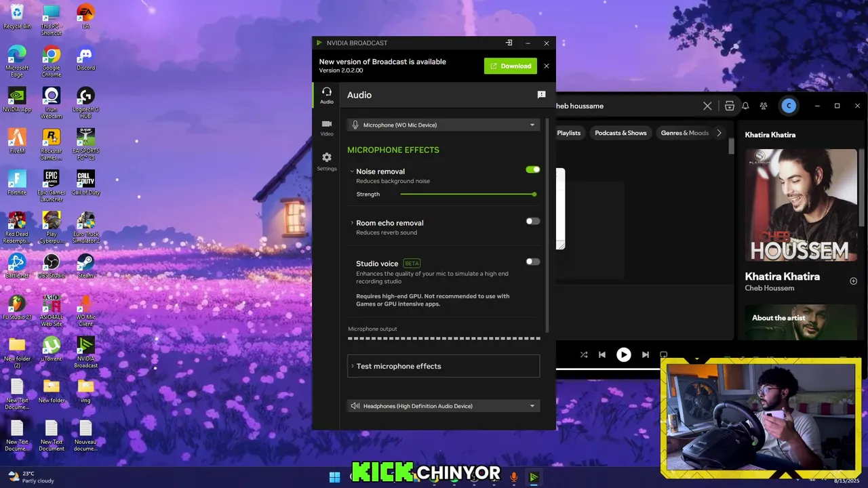Open the Cheb Houssem artist link

770,288
